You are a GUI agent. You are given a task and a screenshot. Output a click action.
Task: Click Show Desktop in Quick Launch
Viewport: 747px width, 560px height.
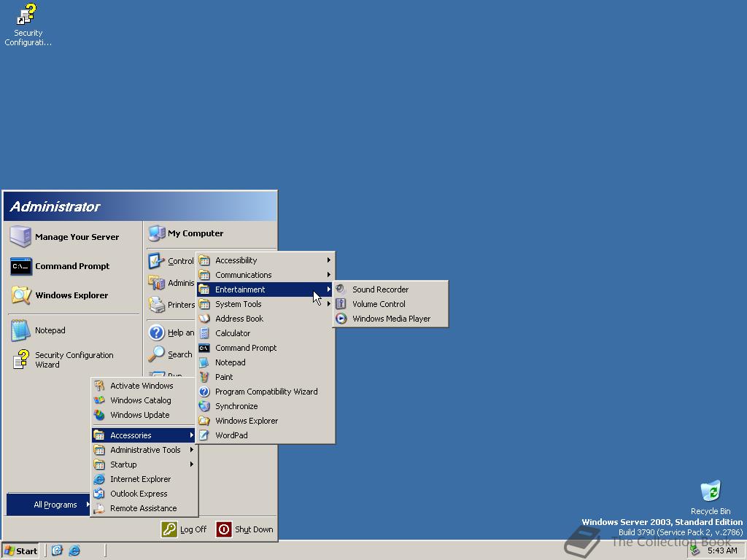[57, 551]
